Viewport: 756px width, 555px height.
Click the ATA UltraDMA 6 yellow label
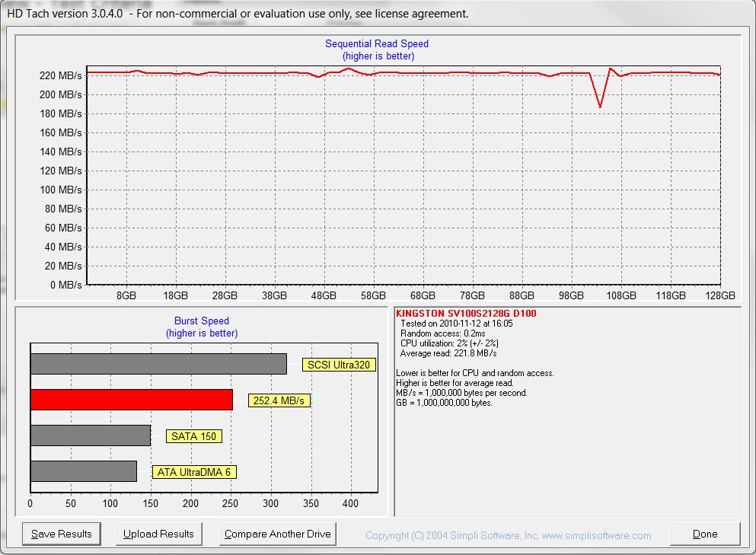(x=193, y=472)
